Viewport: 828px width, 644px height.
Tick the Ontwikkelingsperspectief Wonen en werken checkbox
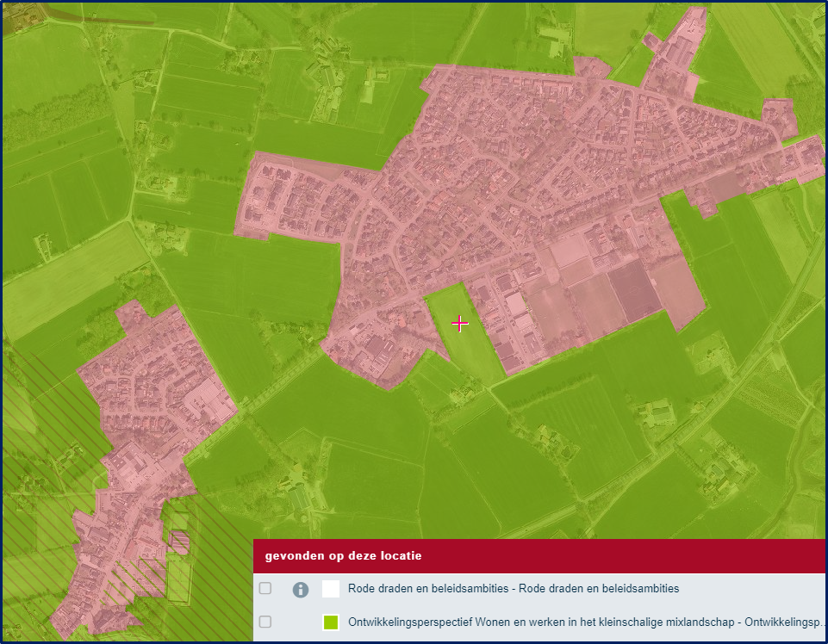click(265, 622)
